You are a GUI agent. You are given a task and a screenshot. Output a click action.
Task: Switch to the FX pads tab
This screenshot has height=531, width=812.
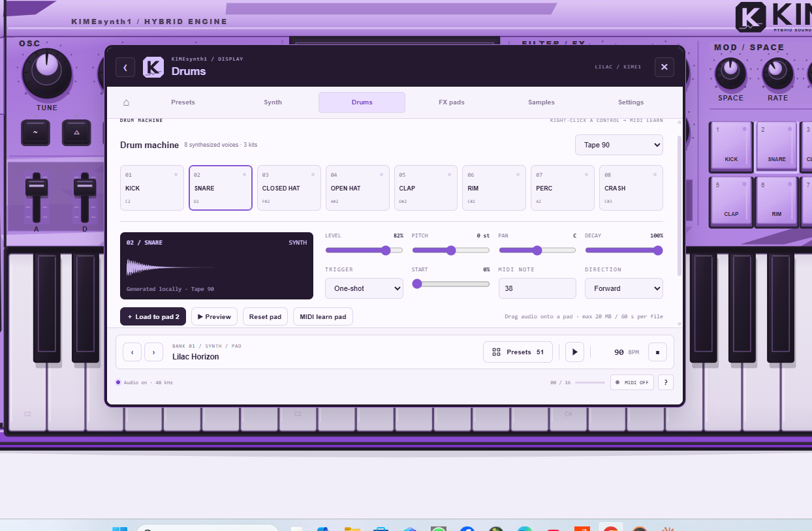(452, 102)
